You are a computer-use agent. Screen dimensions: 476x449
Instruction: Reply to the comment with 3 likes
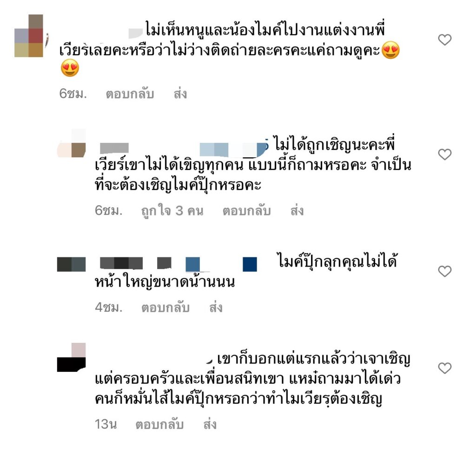coord(246,211)
